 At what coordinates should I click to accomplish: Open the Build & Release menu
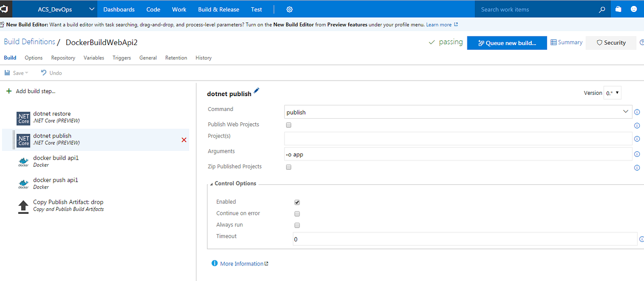click(x=218, y=9)
